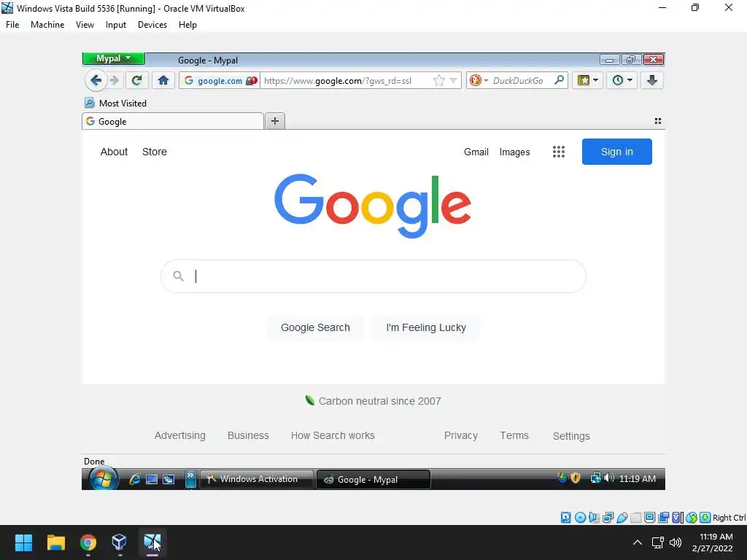Click the google.com site identity badge

coord(220,81)
